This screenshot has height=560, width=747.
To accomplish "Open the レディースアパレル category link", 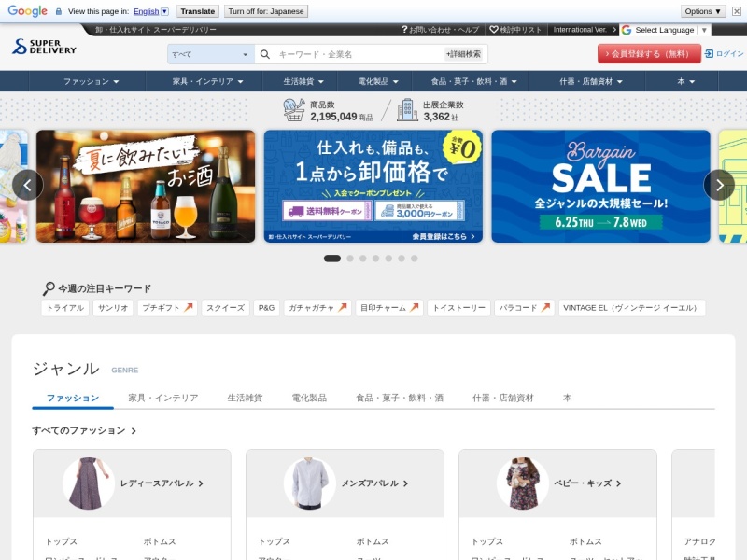I will [162, 483].
